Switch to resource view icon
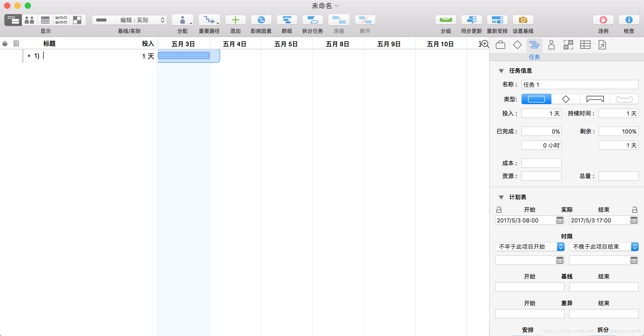Viewport: 644px width, 336px height. 29,20
